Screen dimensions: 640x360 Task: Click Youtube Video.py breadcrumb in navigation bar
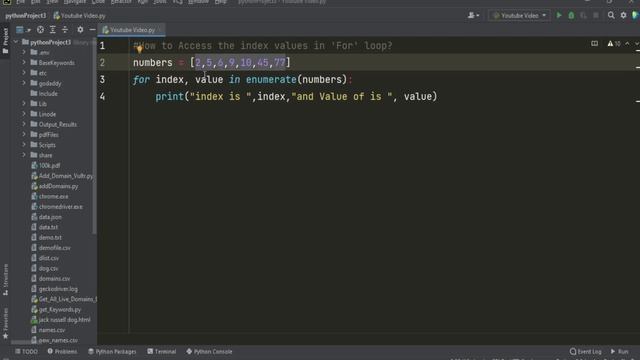pos(79,16)
